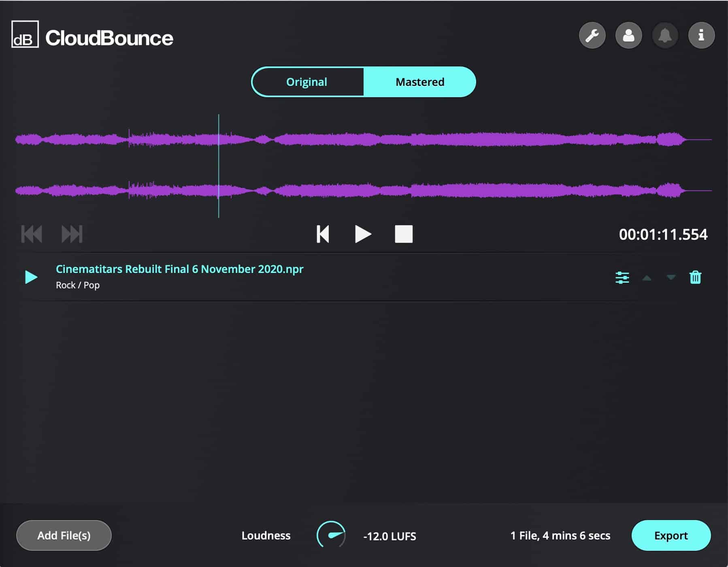
Task: Select the Cinematitars Rebuilt Final file name
Action: 179,269
